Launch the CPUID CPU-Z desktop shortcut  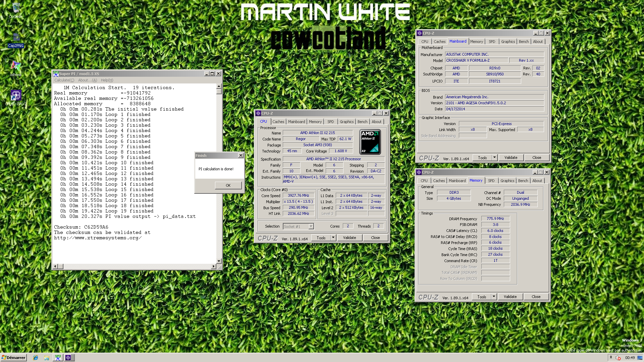point(16,98)
